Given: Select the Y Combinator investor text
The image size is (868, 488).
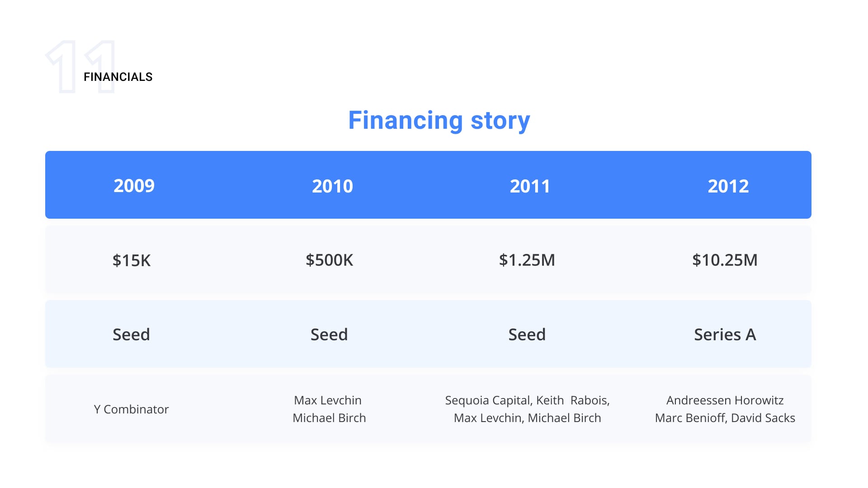Looking at the screenshot, I should coord(131,409).
